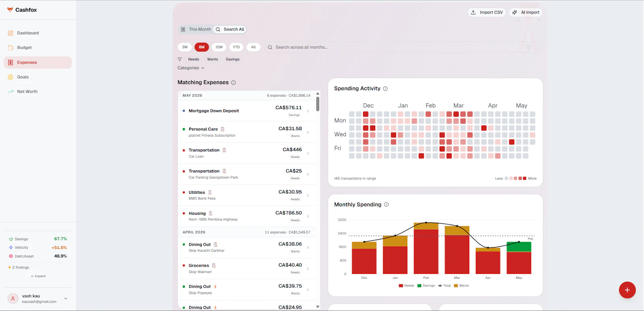Switch to Search All view
The width and height of the screenshot is (644, 311).
tap(230, 29)
